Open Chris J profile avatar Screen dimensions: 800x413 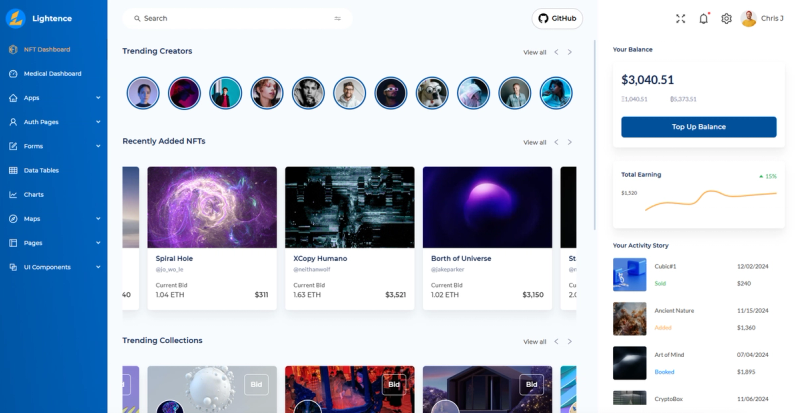click(x=748, y=18)
